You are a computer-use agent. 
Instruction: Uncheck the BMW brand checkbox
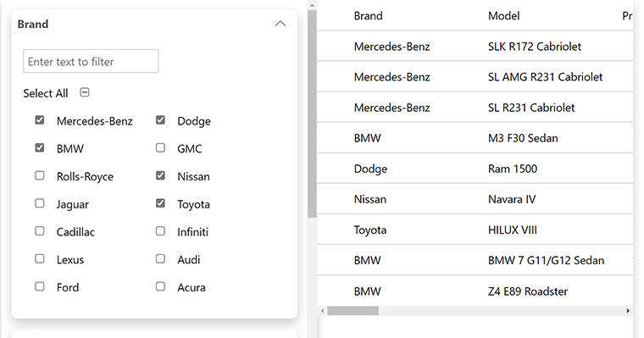40,147
